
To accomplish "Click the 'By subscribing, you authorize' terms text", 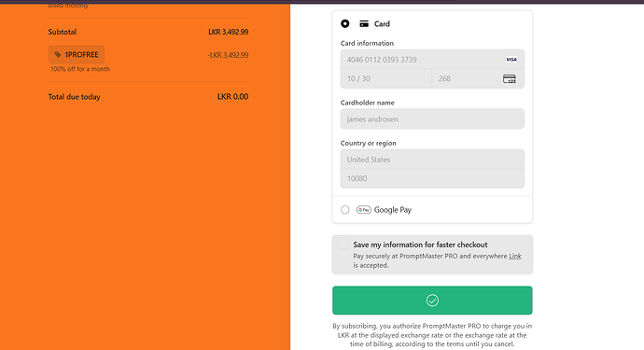I will (x=432, y=335).
